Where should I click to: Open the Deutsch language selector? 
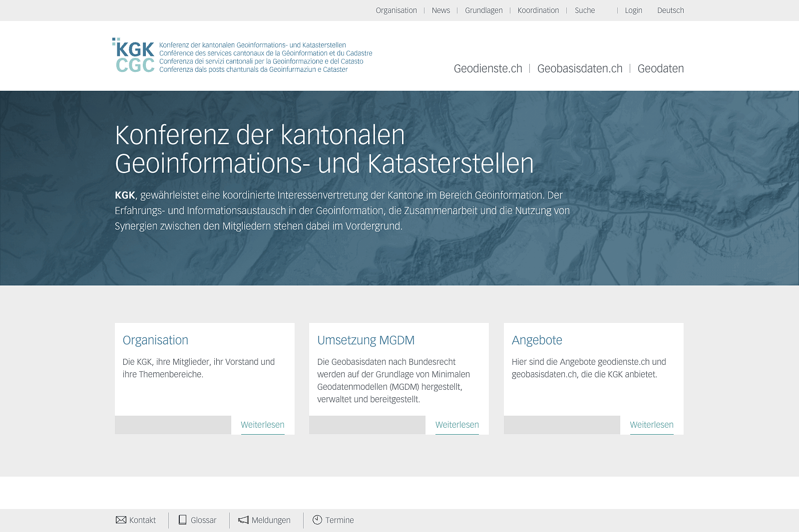pyautogui.click(x=670, y=10)
